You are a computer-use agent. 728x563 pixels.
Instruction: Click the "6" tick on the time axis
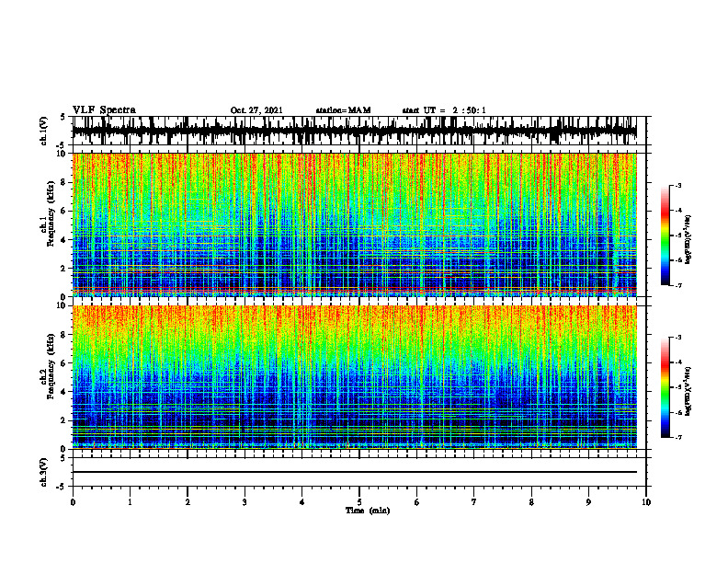coord(417,502)
